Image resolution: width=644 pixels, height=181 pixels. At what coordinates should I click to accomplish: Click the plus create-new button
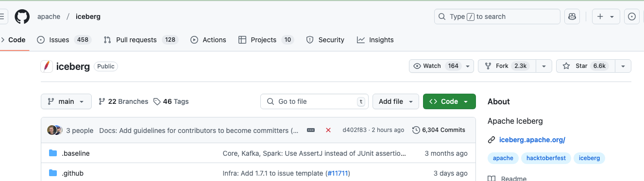pyautogui.click(x=600, y=16)
